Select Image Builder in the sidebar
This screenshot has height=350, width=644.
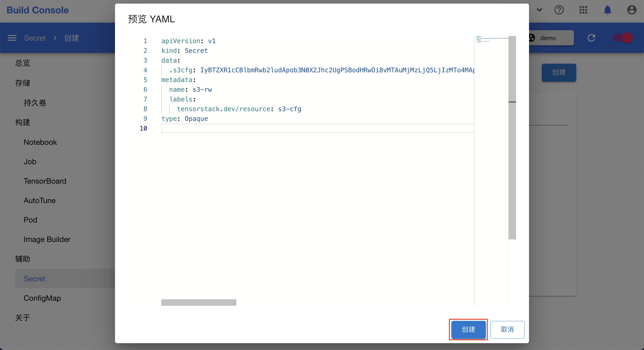47,239
